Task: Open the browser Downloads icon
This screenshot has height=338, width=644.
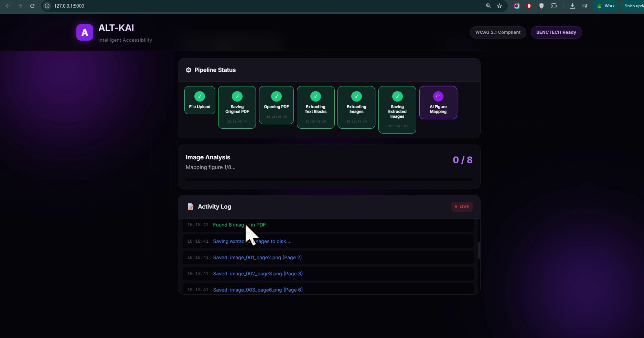Action: 572,6
